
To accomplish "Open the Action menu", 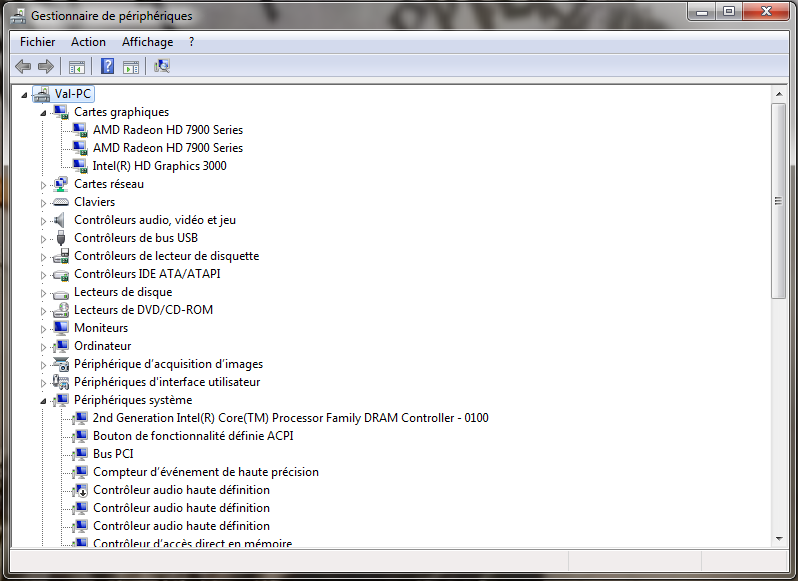I will click(88, 42).
